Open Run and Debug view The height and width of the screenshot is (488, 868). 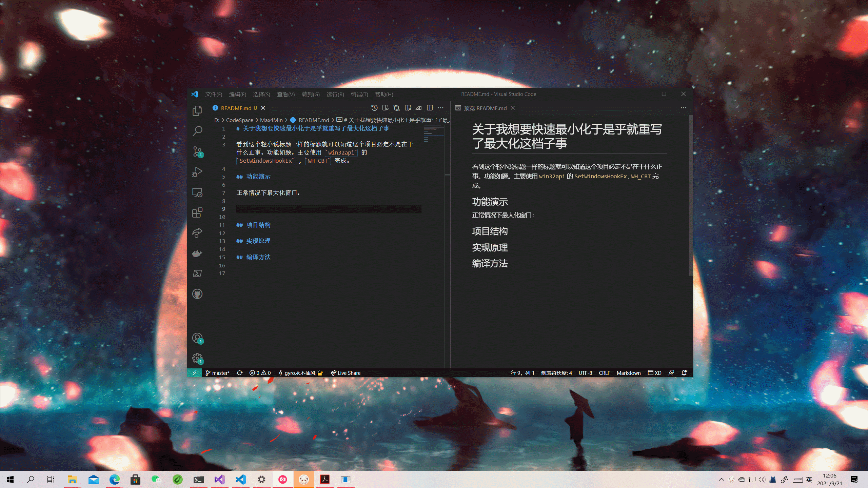click(197, 172)
